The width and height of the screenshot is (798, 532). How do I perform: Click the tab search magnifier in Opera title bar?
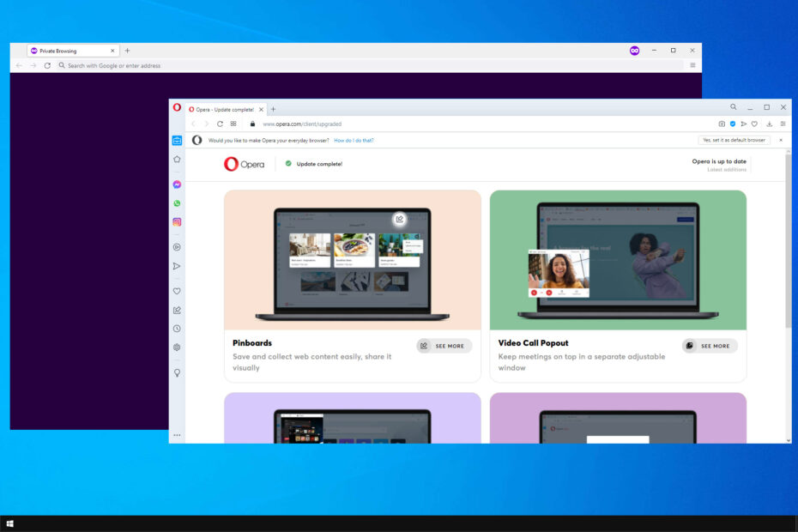pyautogui.click(x=734, y=107)
